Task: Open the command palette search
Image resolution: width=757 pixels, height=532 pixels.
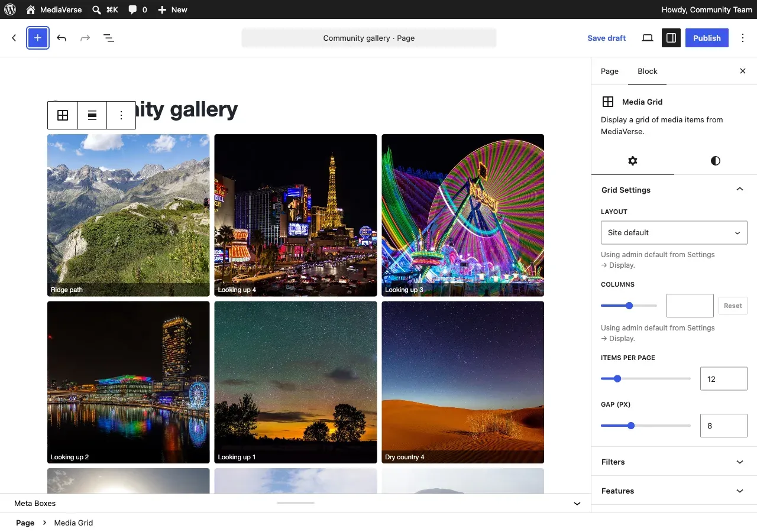Action: click(105, 9)
